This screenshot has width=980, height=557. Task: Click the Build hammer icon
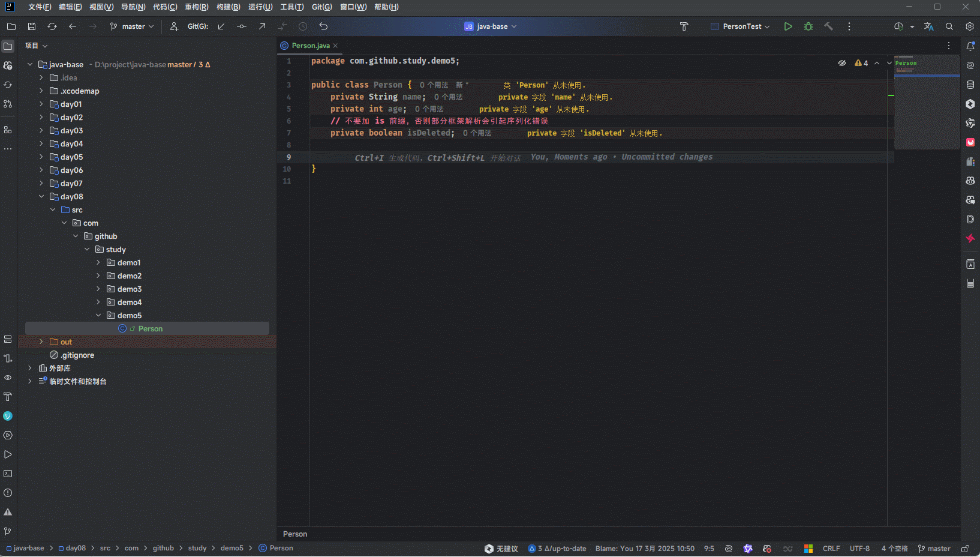click(x=829, y=26)
